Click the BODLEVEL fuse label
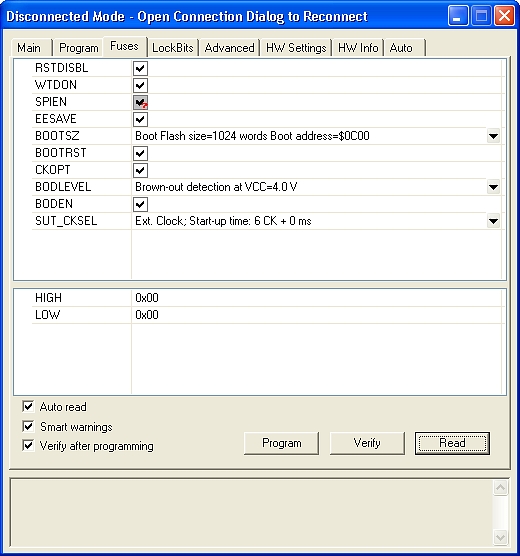 tap(63, 187)
